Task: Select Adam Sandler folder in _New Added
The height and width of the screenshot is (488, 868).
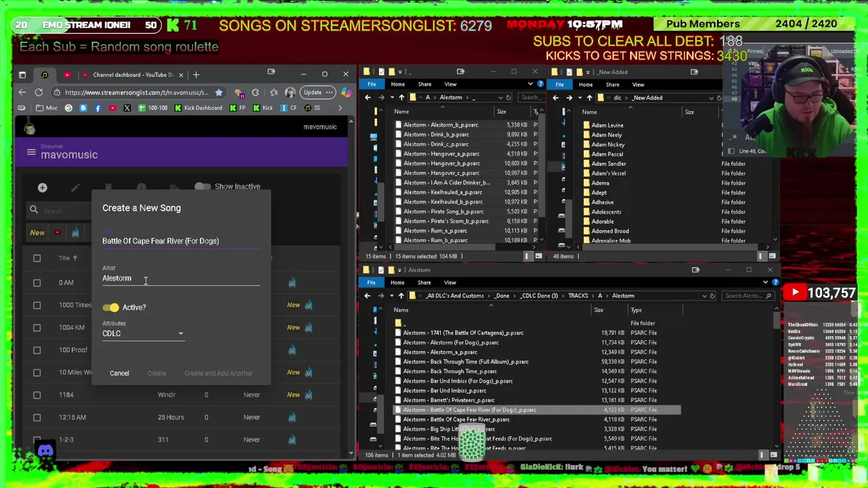Action: 608,163
